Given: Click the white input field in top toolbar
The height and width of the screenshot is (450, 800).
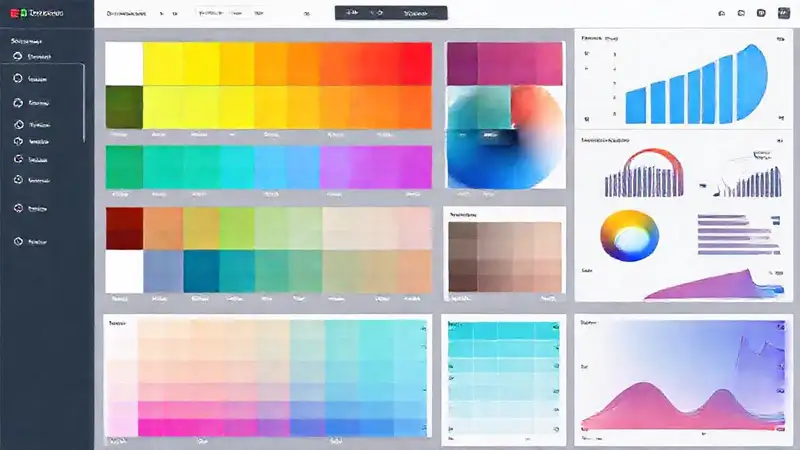Looking at the screenshot, I should click(234, 14).
